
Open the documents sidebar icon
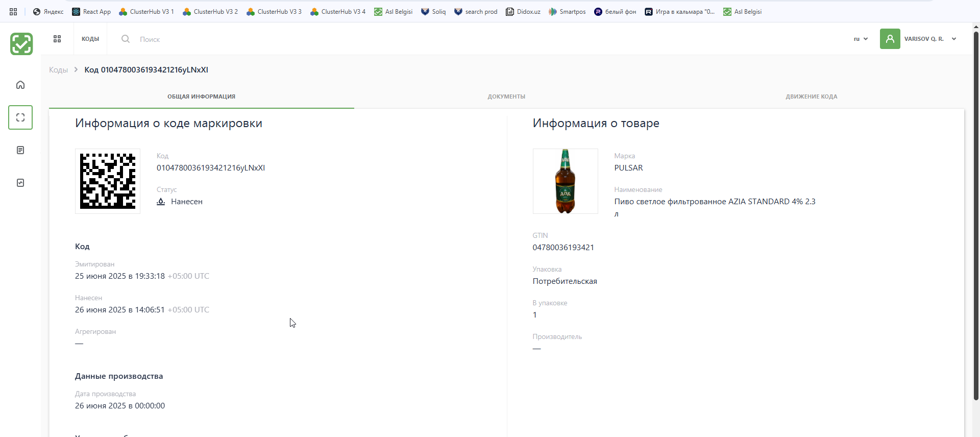(20, 150)
